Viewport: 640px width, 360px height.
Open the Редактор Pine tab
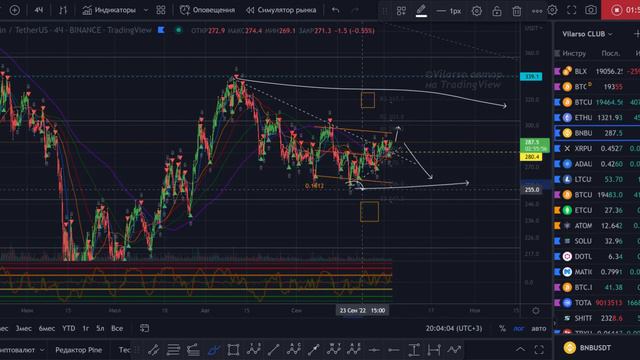tap(78, 350)
